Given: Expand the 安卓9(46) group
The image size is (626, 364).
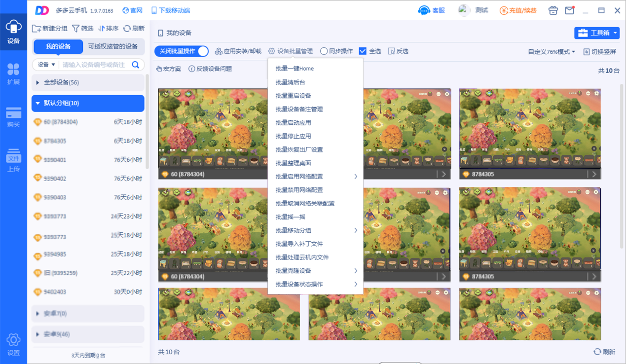Looking at the screenshot, I should (x=88, y=334).
